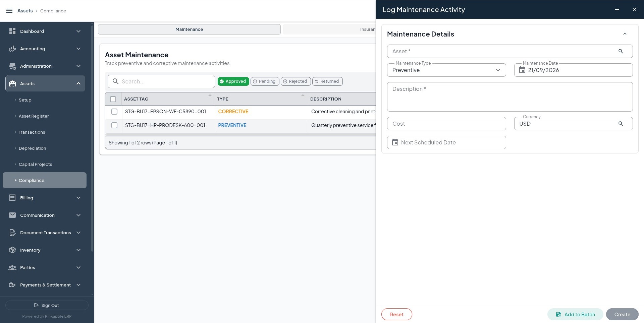Open Asset Register in the sidebar
This screenshot has width=644, height=323.
pos(34,116)
